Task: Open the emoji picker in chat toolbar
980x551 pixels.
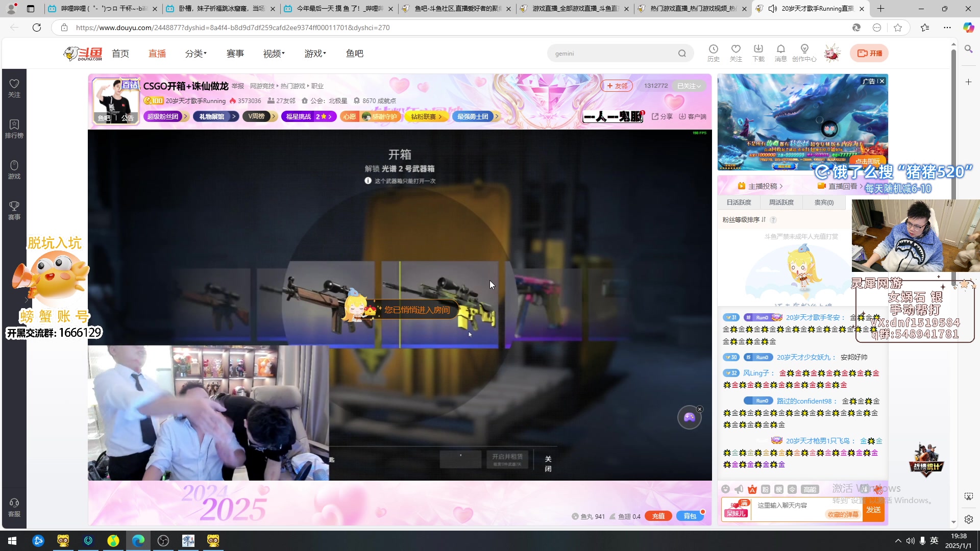Action: click(725, 489)
